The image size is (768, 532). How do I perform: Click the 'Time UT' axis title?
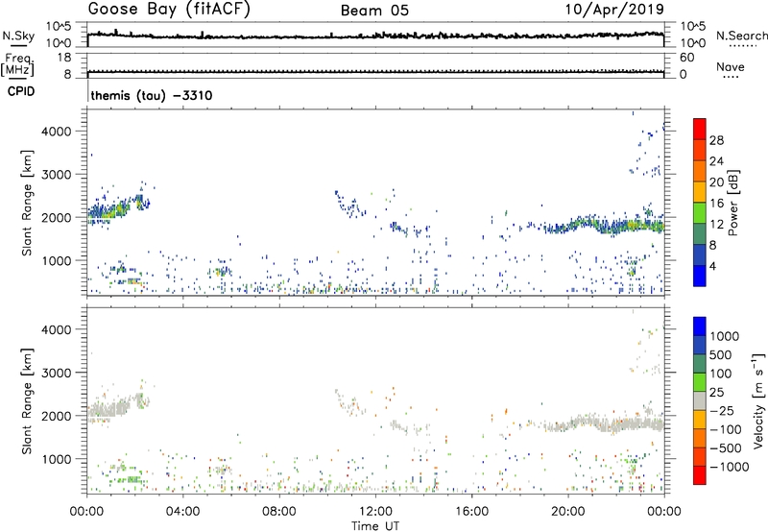click(375, 526)
